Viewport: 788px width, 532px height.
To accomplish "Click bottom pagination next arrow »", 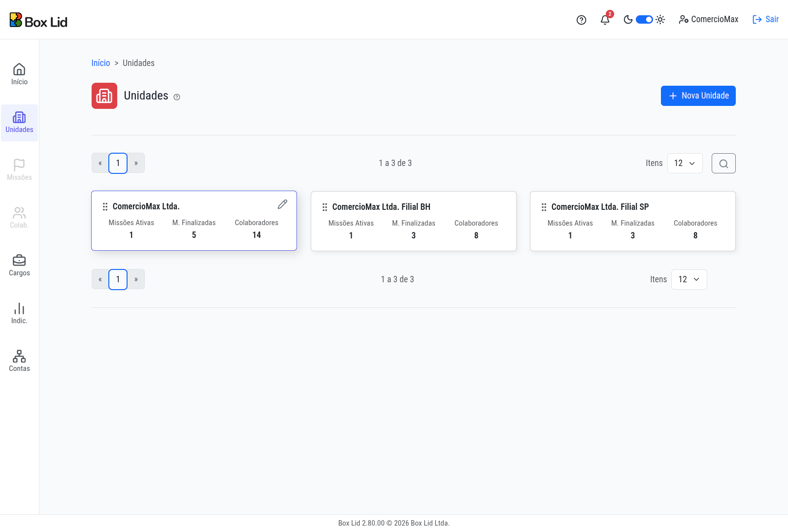I will coord(136,279).
